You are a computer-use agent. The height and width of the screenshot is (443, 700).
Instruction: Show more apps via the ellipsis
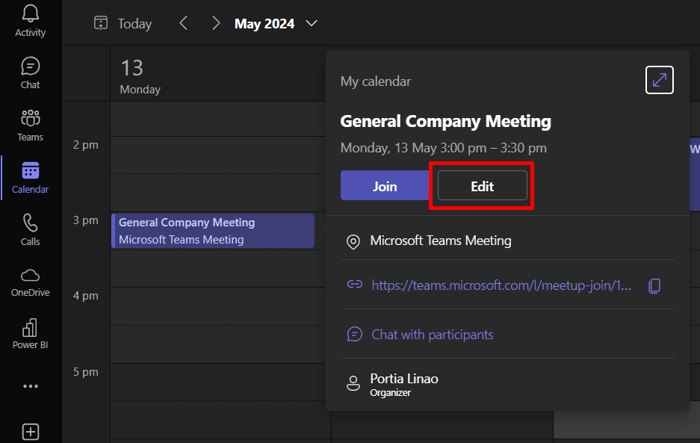tap(30, 386)
